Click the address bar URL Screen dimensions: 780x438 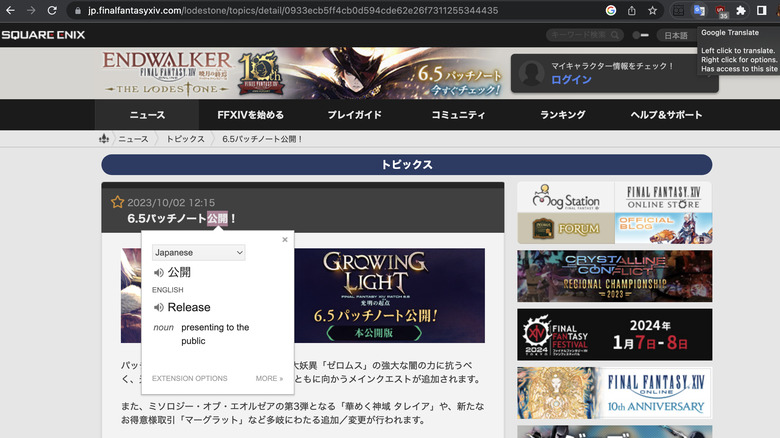click(x=293, y=10)
